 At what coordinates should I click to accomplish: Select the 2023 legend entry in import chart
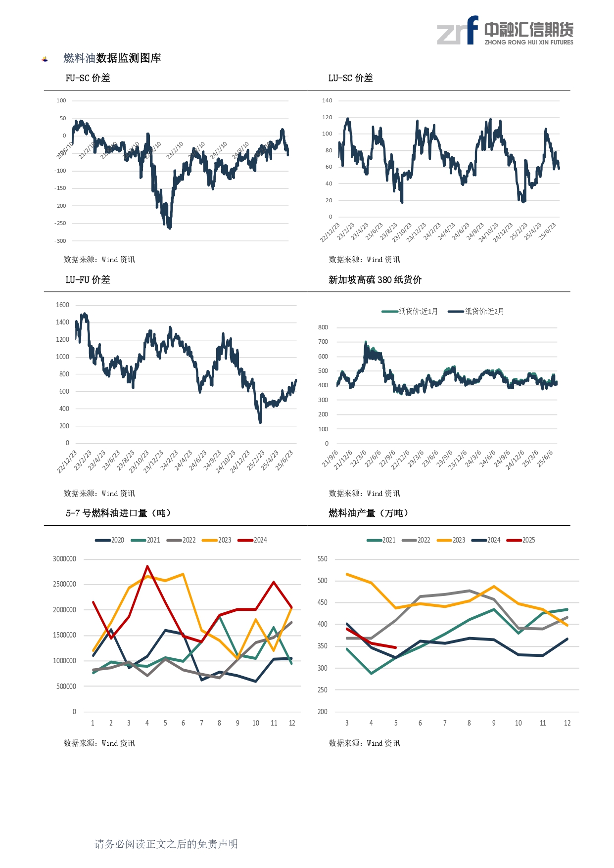pyautogui.click(x=217, y=540)
